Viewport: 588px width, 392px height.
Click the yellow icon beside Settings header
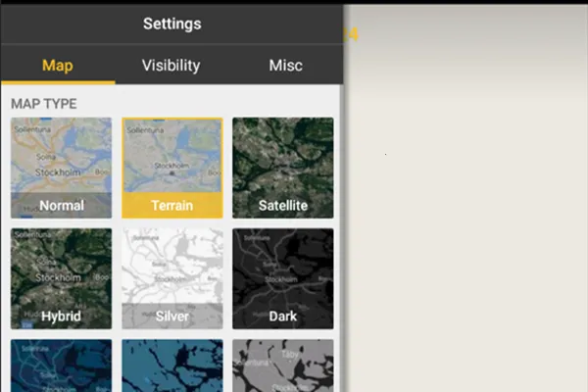(x=352, y=34)
